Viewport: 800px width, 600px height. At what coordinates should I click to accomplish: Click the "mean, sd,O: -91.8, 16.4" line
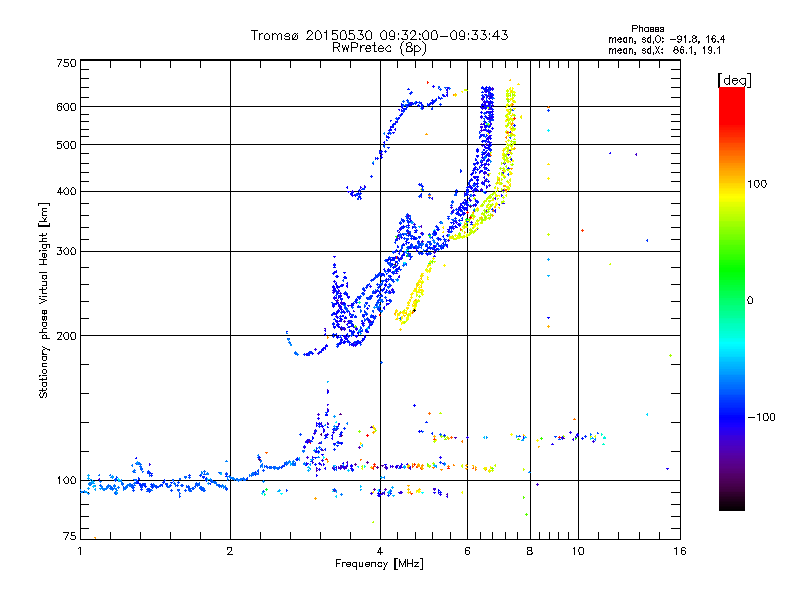point(666,39)
